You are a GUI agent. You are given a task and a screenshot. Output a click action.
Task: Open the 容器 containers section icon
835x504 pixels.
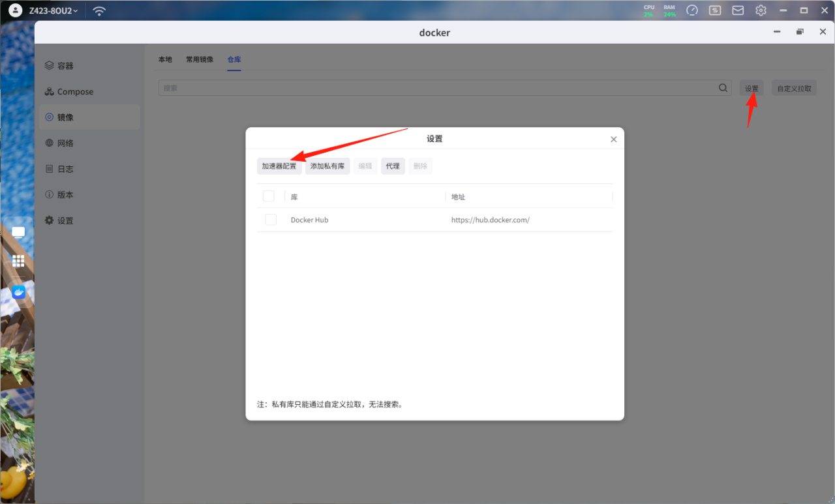point(49,66)
